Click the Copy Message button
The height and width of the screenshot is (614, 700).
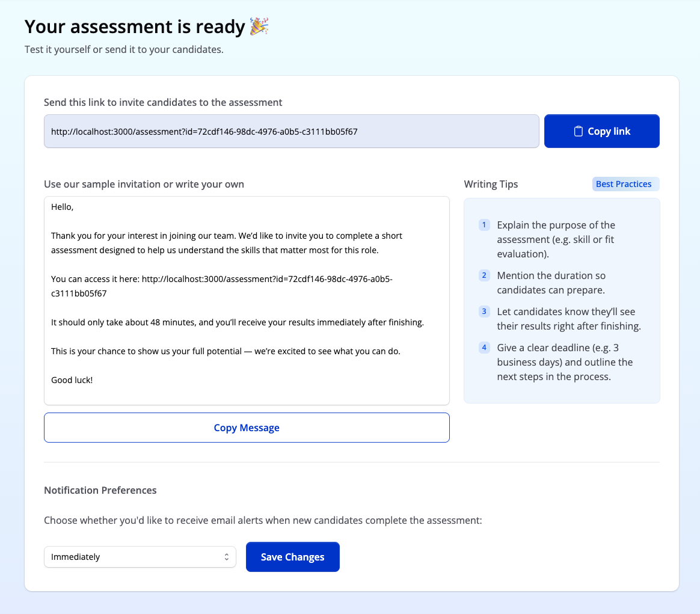point(247,428)
